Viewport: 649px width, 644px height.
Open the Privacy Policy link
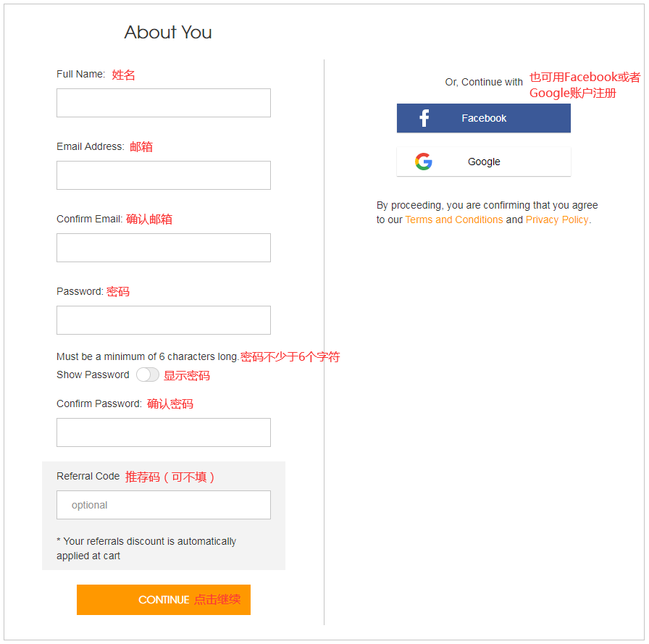pyautogui.click(x=557, y=219)
